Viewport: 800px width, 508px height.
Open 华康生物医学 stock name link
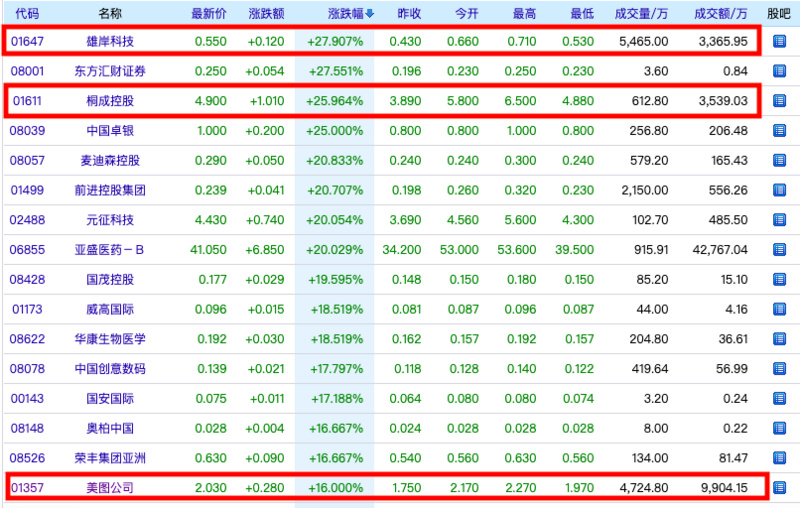(110, 339)
